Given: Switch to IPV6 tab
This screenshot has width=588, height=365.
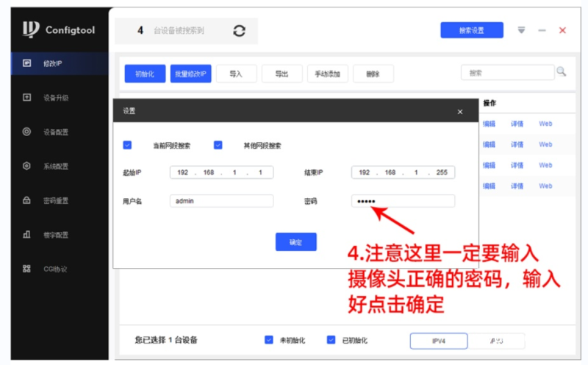Looking at the screenshot, I should [497, 341].
